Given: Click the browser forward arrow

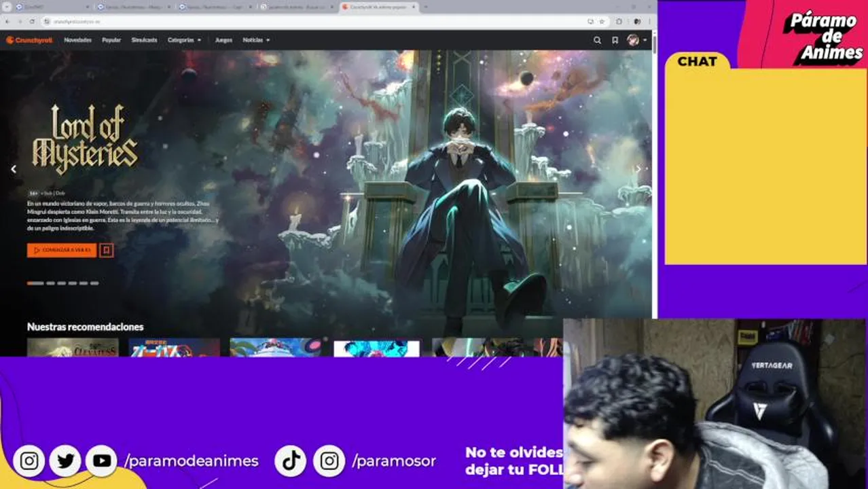Looking at the screenshot, I should 20,22.
